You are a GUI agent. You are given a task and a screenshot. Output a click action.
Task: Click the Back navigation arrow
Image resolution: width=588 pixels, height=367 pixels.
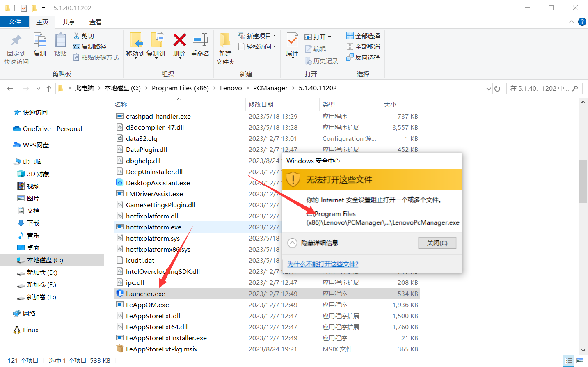click(10, 88)
